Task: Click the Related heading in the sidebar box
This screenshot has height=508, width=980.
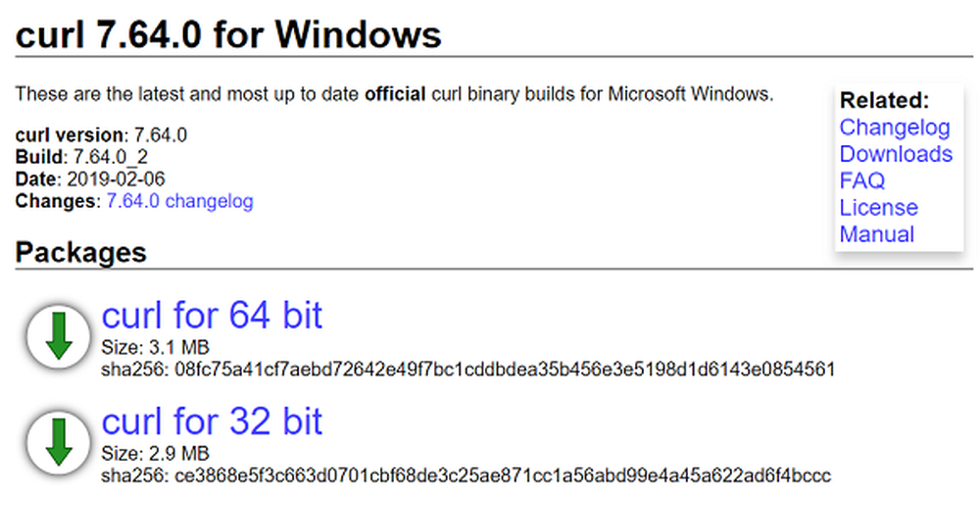Action: point(884,100)
